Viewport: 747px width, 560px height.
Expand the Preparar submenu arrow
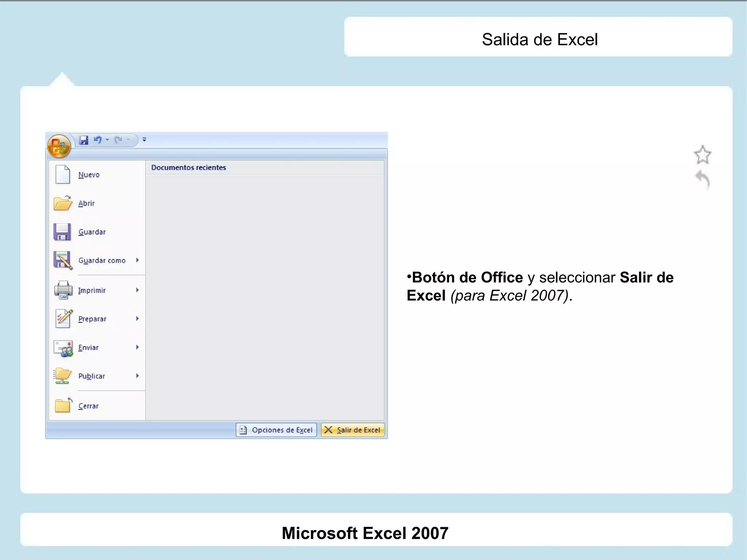(x=138, y=318)
